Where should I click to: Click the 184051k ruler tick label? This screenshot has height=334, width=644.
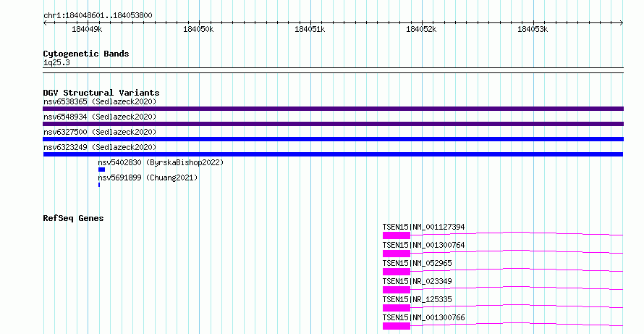tap(310, 29)
